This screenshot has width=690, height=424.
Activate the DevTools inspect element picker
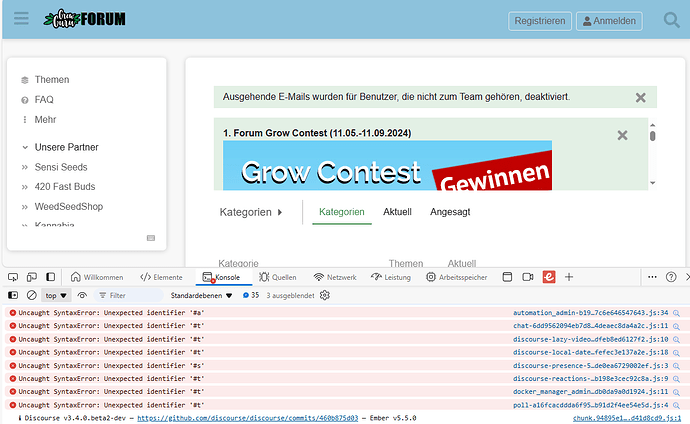[13, 277]
